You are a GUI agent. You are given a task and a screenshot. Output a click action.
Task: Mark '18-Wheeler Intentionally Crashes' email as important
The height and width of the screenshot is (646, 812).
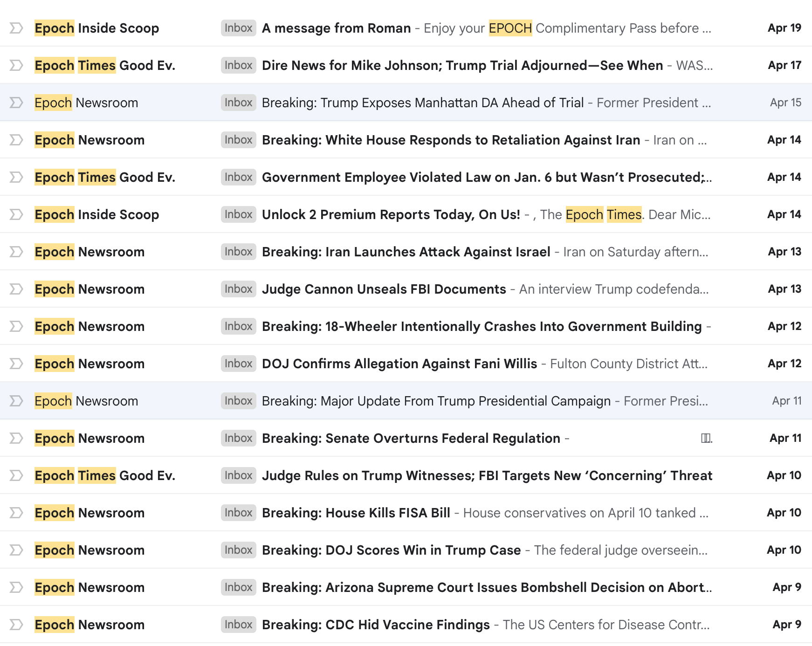[16, 326]
